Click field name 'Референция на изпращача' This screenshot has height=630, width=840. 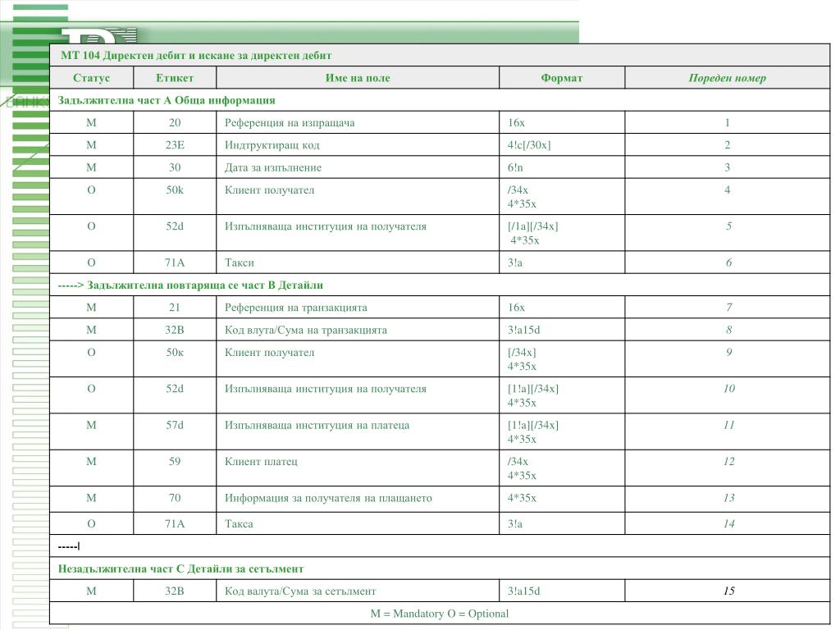point(290,123)
